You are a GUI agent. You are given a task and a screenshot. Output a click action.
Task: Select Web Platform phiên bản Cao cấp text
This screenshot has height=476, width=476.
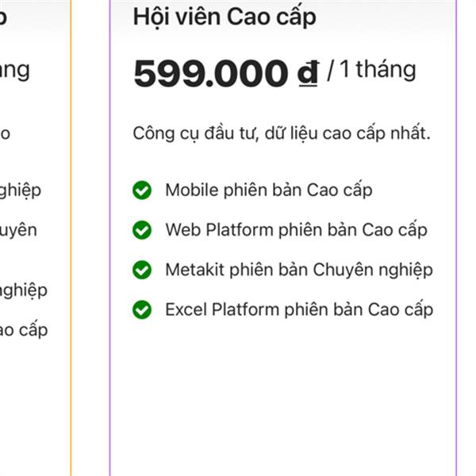[x=296, y=230]
